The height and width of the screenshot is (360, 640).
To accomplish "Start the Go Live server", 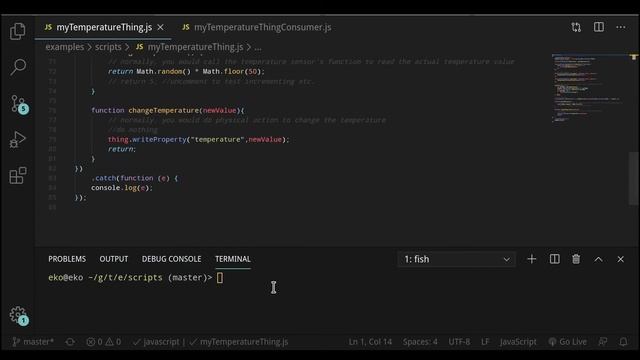I will pyautogui.click(x=567, y=342).
